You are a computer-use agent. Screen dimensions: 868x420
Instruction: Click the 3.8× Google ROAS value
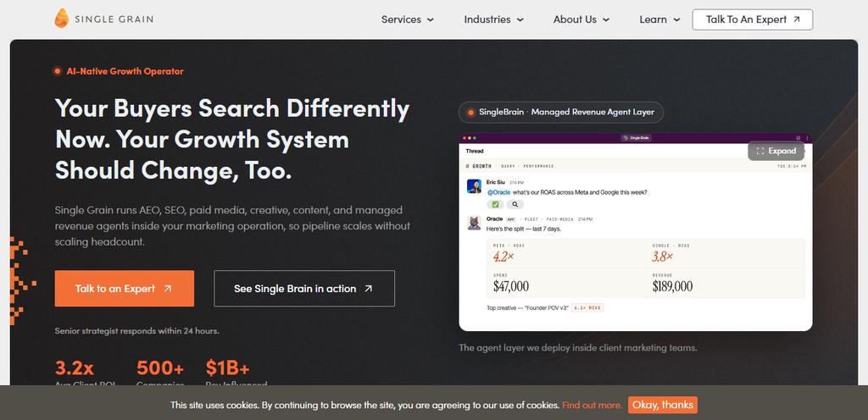click(x=663, y=257)
